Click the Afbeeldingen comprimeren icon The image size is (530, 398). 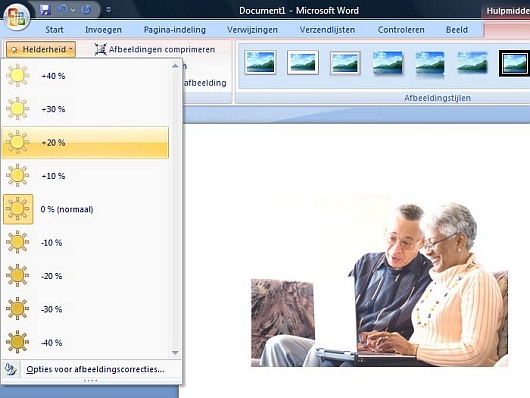[x=100, y=49]
